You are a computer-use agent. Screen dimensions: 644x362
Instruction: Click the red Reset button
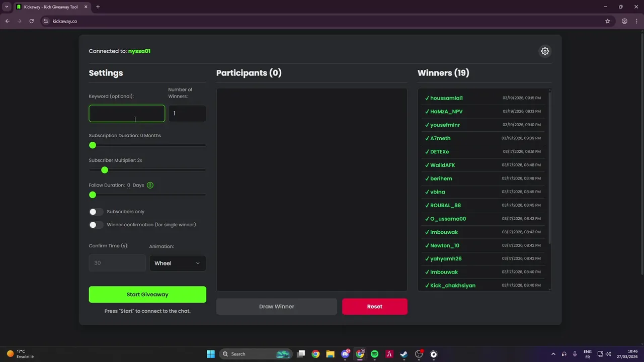(x=375, y=306)
